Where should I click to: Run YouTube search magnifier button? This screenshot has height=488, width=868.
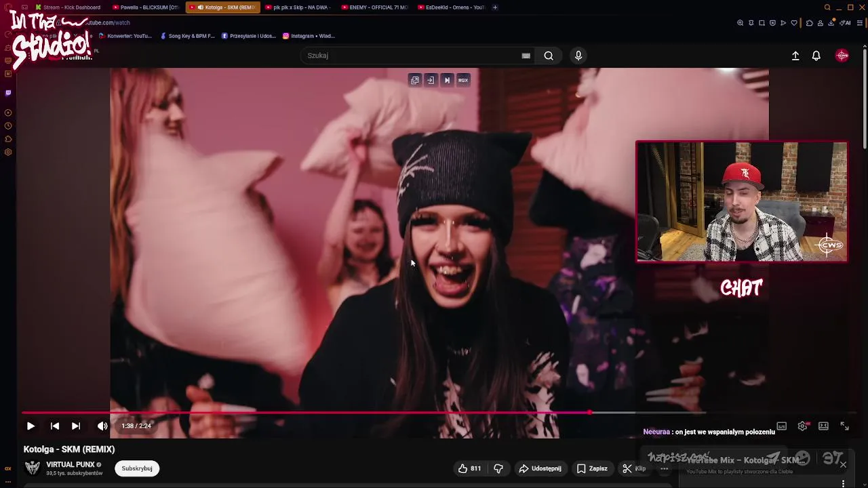[x=549, y=56]
